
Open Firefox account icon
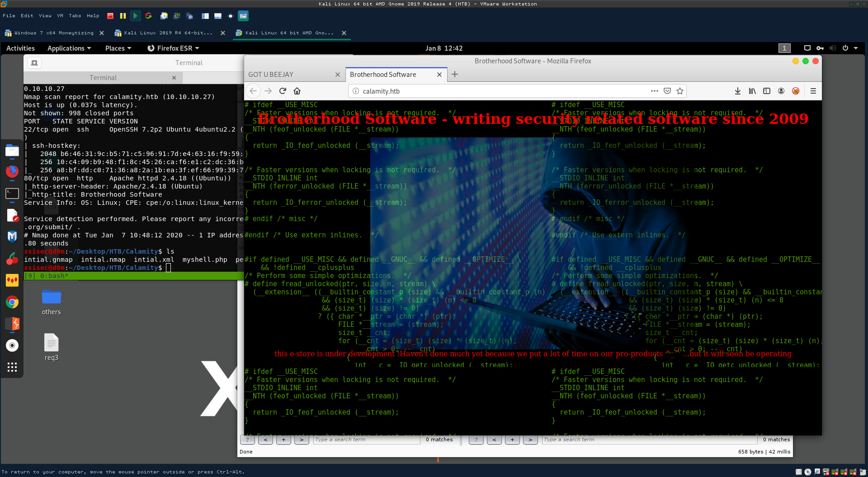(781, 91)
